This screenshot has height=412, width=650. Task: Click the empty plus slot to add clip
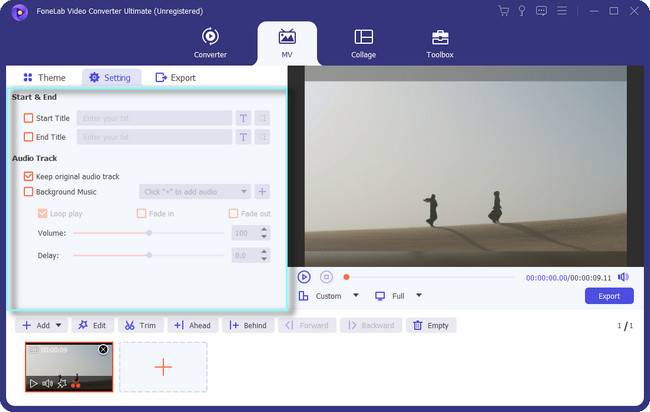[x=163, y=367]
